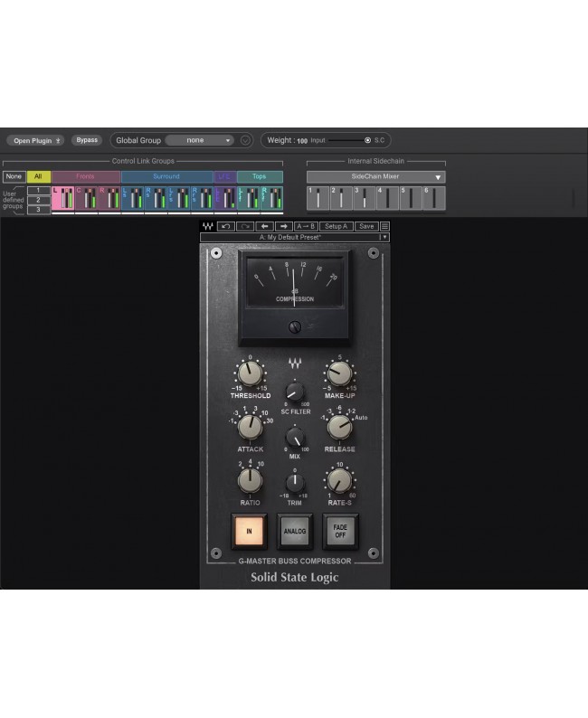
Task: Choose user defined group 2
Action: click(x=39, y=200)
